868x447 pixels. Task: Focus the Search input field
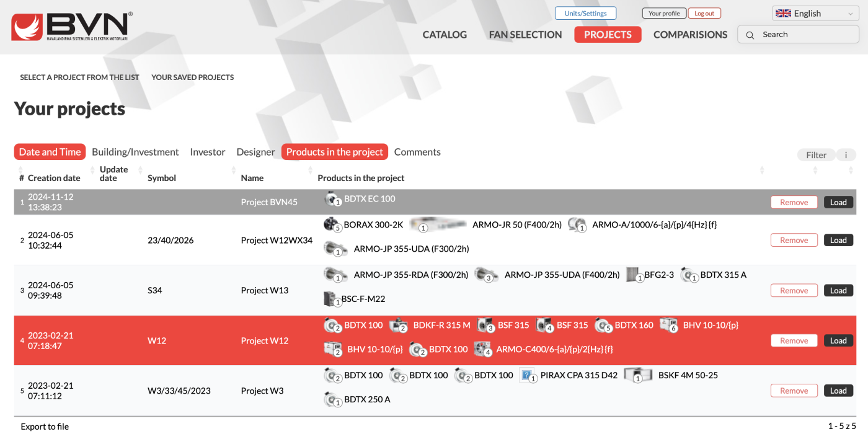pyautogui.click(x=799, y=35)
